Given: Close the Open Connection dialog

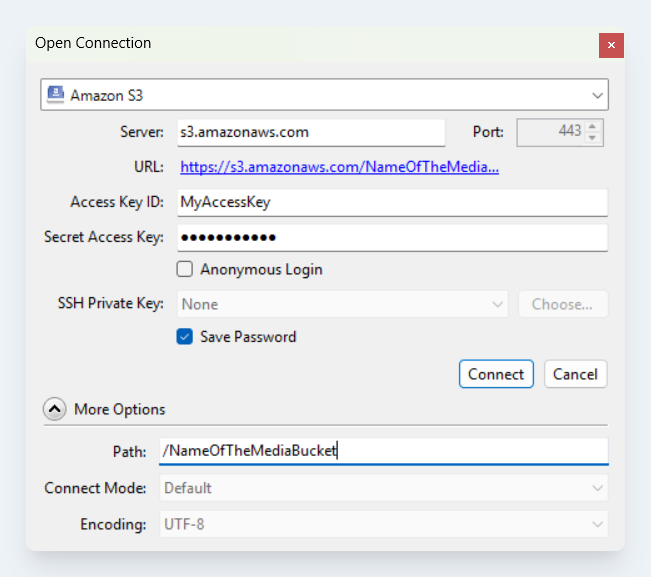Looking at the screenshot, I should [x=611, y=45].
